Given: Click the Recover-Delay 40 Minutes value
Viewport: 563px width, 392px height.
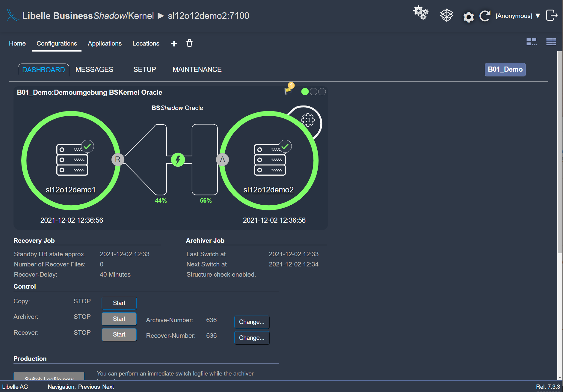Looking at the screenshot, I should click(x=115, y=275).
